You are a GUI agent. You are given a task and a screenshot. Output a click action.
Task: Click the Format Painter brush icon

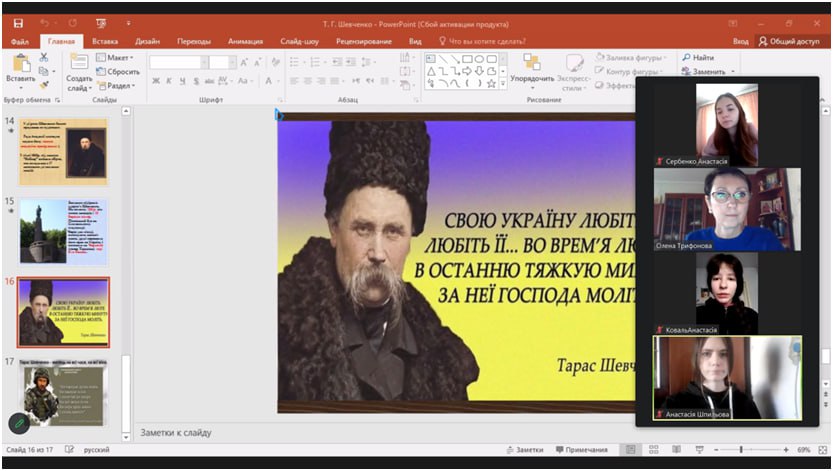pos(44,85)
